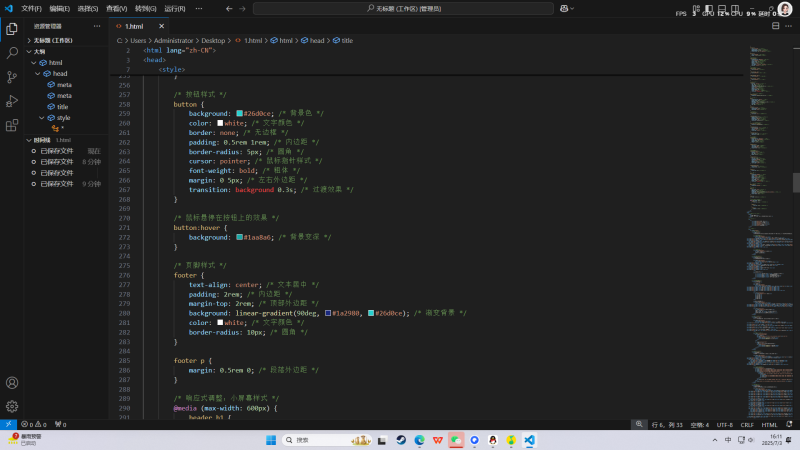The width and height of the screenshot is (800, 450).
Task: Click the ports indicator showing 0
Action: point(61,424)
